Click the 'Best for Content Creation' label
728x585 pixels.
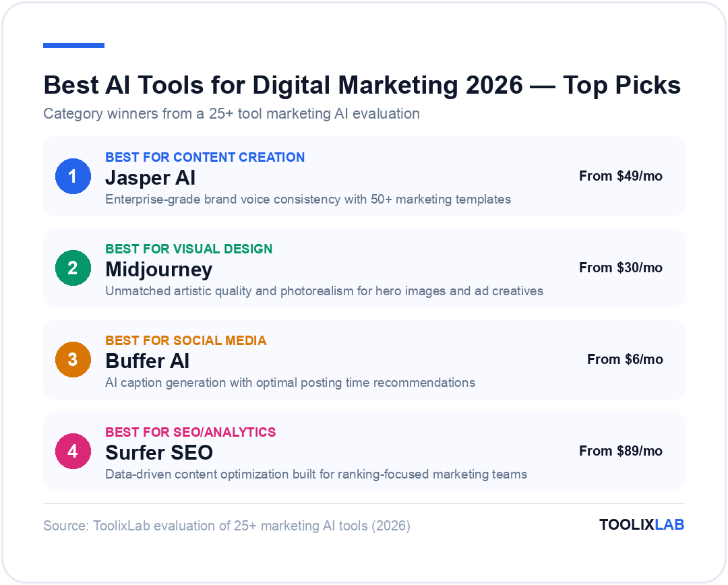[205, 158]
